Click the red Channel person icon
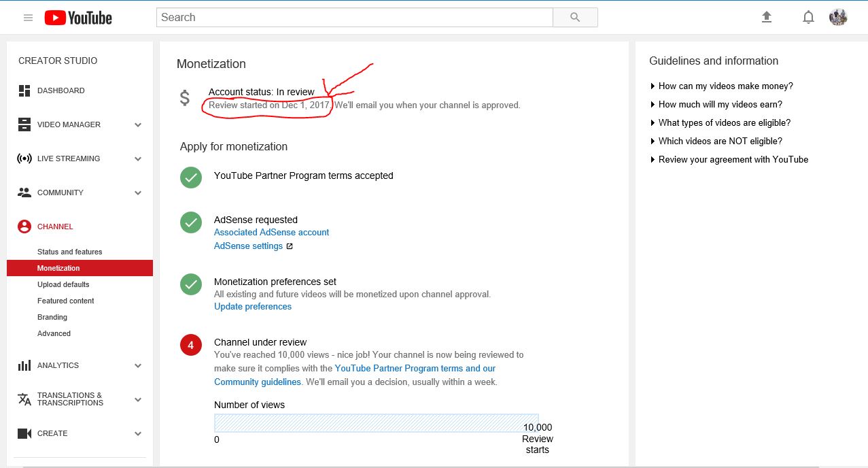 24,227
